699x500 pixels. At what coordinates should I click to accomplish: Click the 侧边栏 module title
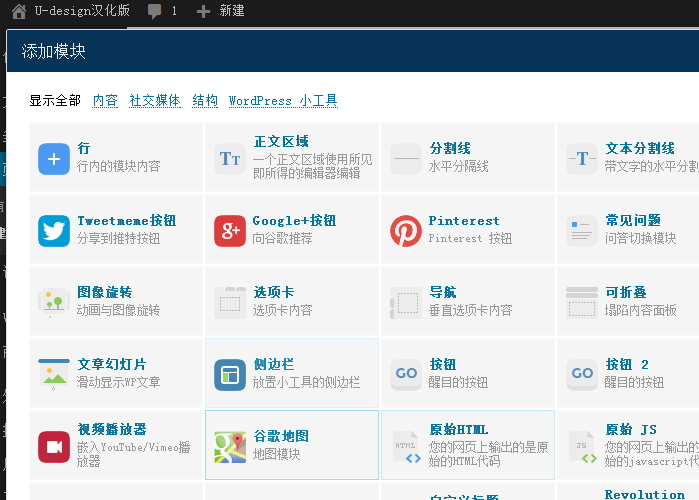click(274, 364)
